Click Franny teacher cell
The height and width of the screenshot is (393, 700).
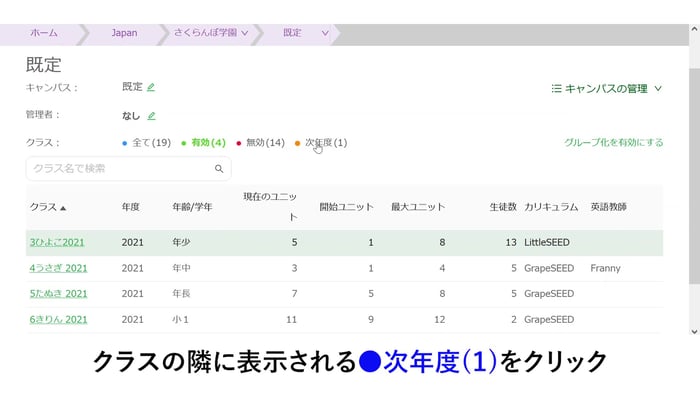pos(605,268)
